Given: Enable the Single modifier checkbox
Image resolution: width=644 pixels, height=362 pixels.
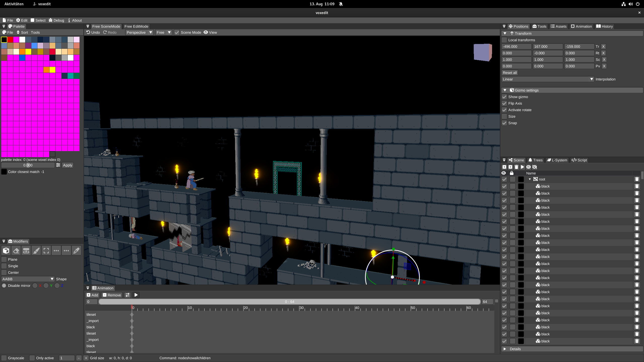Looking at the screenshot, I should (4, 266).
